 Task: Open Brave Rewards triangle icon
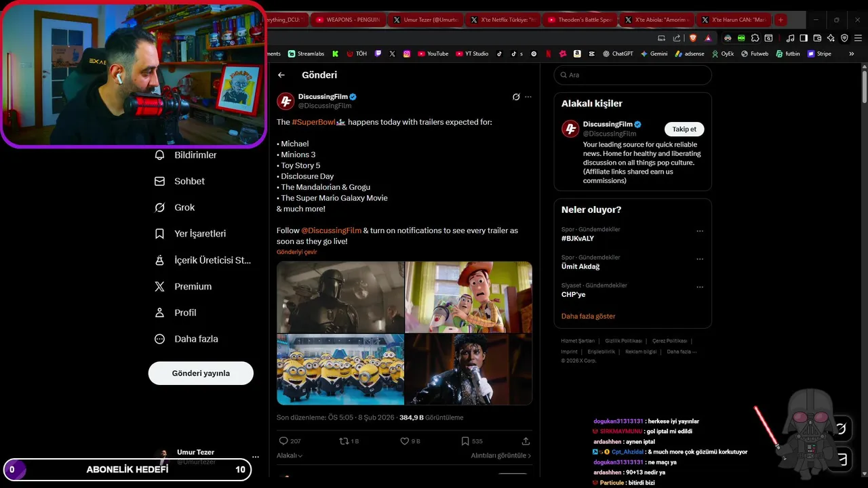click(x=708, y=38)
